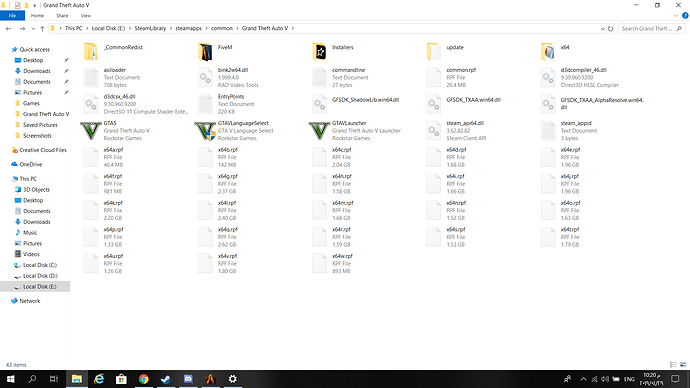Unpin Downloads from Quick access
The height and width of the screenshot is (388, 690).
tap(66, 71)
